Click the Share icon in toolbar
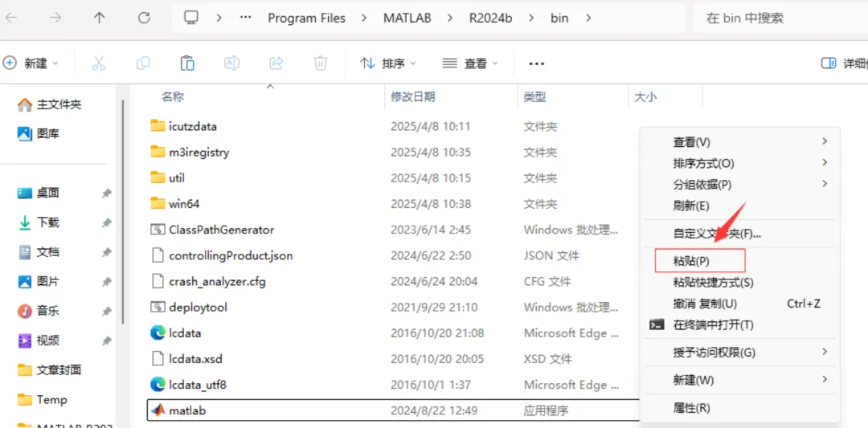The width and height of the screenshot is (868, 428). pos(276,63)
